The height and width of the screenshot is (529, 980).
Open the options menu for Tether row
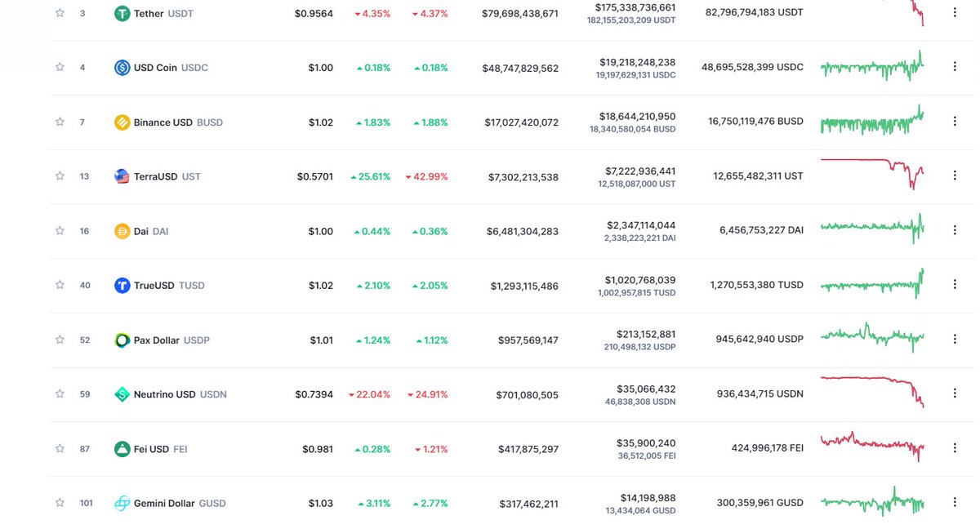pyautogui.click(x=954, y=12)
